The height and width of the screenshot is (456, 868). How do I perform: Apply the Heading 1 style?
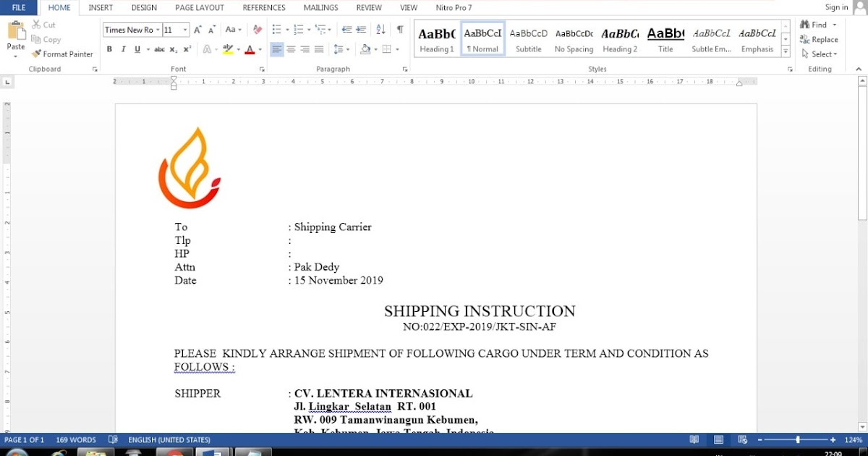click(436, 38)
